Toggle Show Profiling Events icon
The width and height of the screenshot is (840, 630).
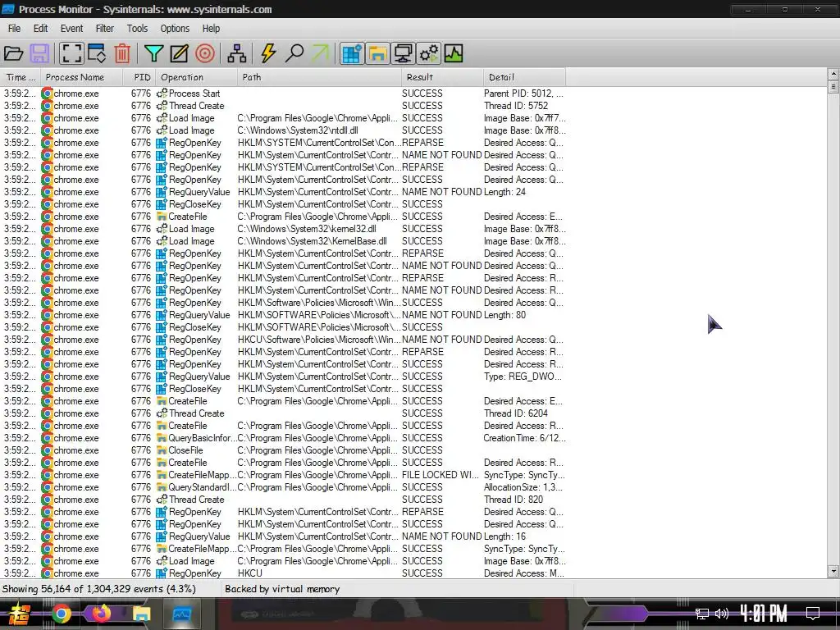point(453,53)
